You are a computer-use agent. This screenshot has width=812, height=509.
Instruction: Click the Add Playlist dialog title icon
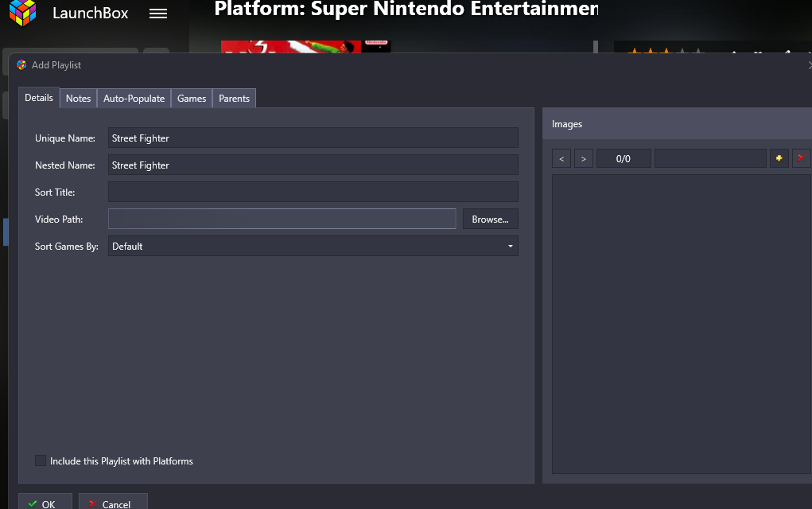pyautogui.click(x=21, y=64)
